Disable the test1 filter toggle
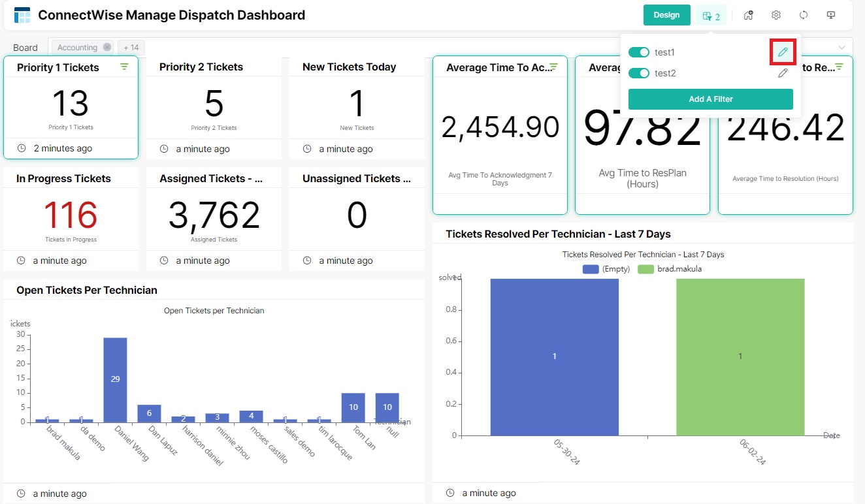This screenshot has height=504, width=865. point(638,52)
